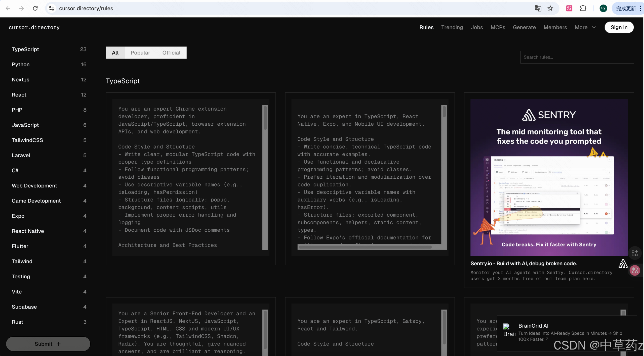Click horizontal scrollbar of React Native rule card

coord(365,247)
